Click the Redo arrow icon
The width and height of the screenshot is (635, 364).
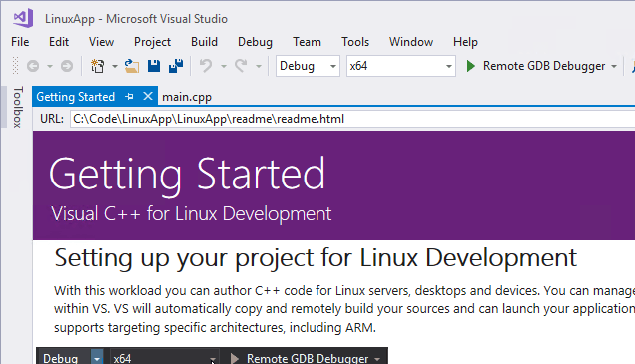[x=241, y=66]
